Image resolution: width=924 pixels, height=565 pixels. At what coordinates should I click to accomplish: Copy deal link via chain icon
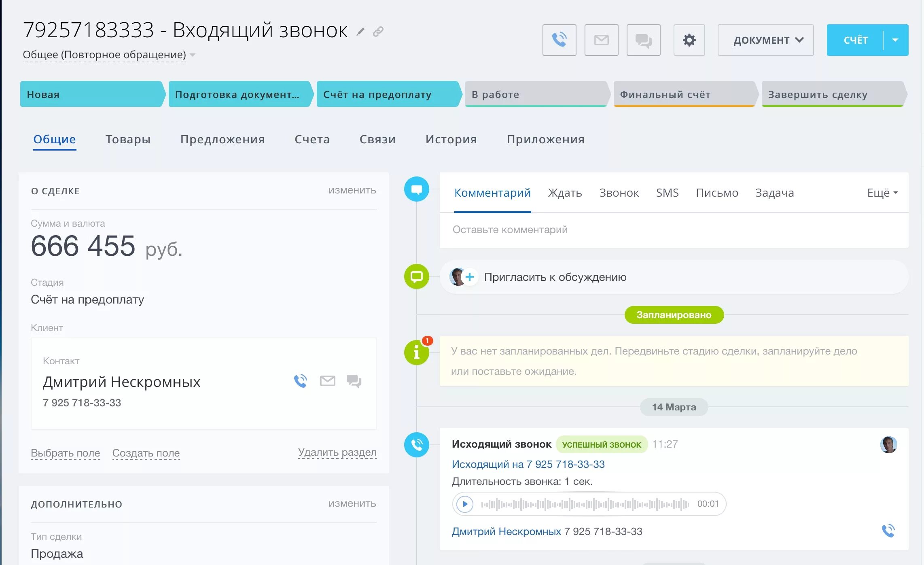(378, 32)
